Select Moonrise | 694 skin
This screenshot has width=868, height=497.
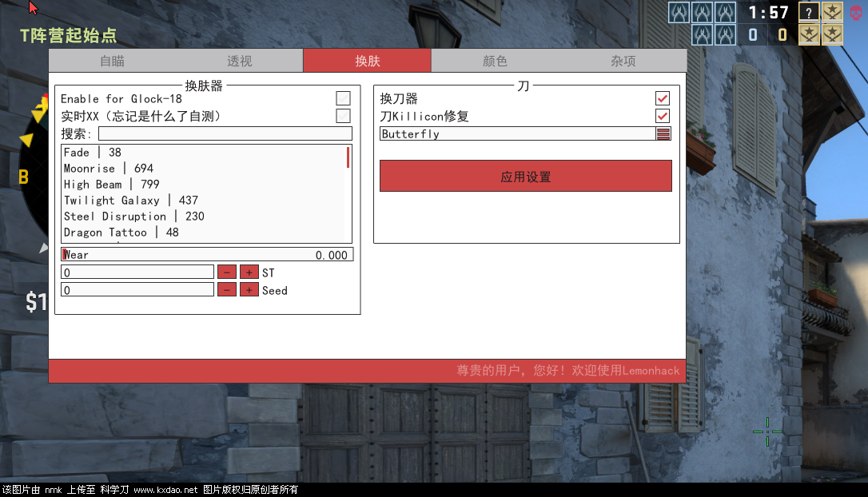point(202,169)
